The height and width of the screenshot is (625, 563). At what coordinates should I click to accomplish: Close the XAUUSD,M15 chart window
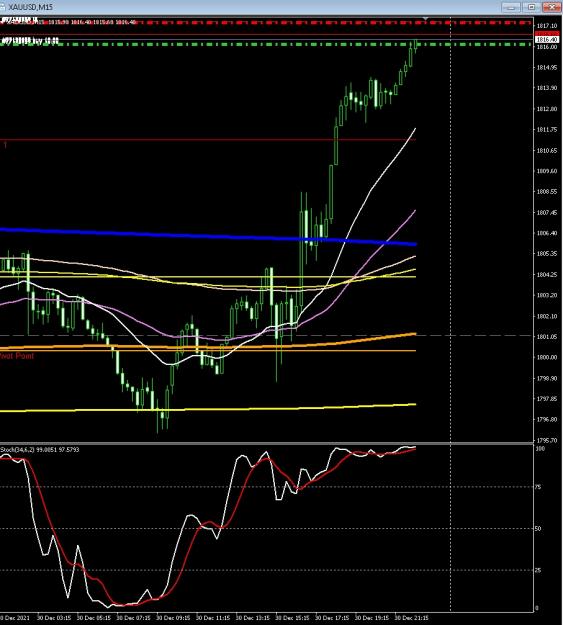pyautogui.click(x=552, y=7)
